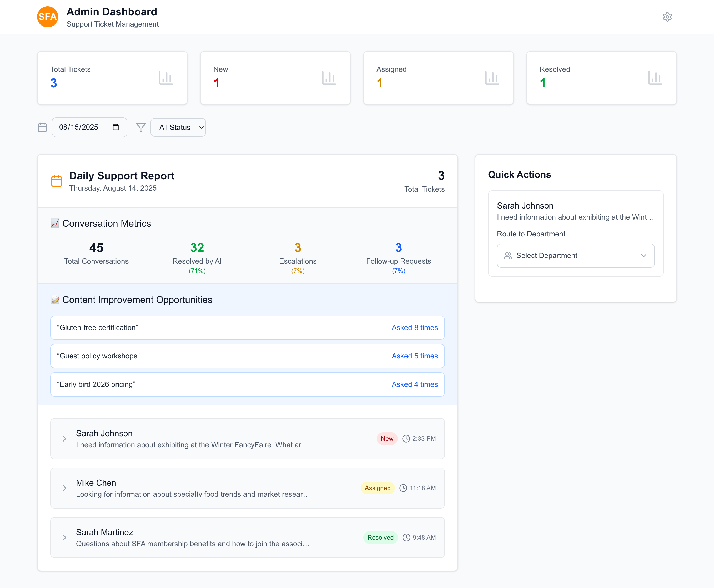Click inside the 08/15/2025 date field

point(81,127)
